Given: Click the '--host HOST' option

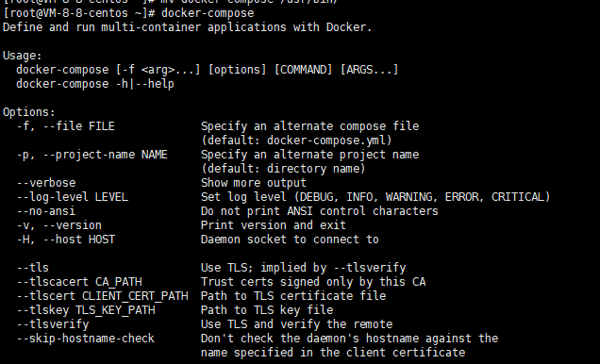Looking at the screenshot, I should pos(78,240).
